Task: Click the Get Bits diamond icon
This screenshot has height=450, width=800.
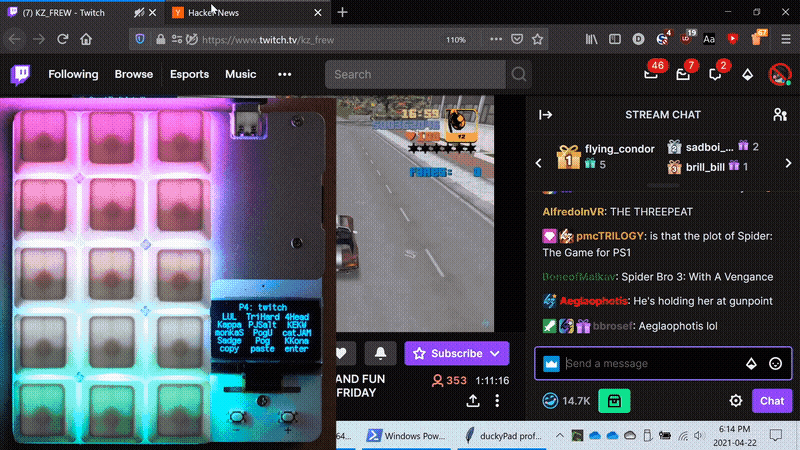Action: (x=746, y=74)
